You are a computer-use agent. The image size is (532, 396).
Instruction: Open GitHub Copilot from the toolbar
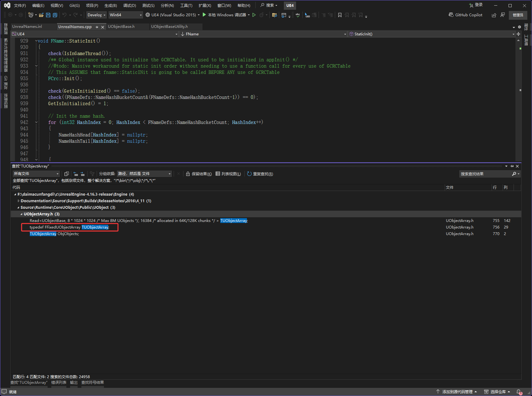[465, 15]
